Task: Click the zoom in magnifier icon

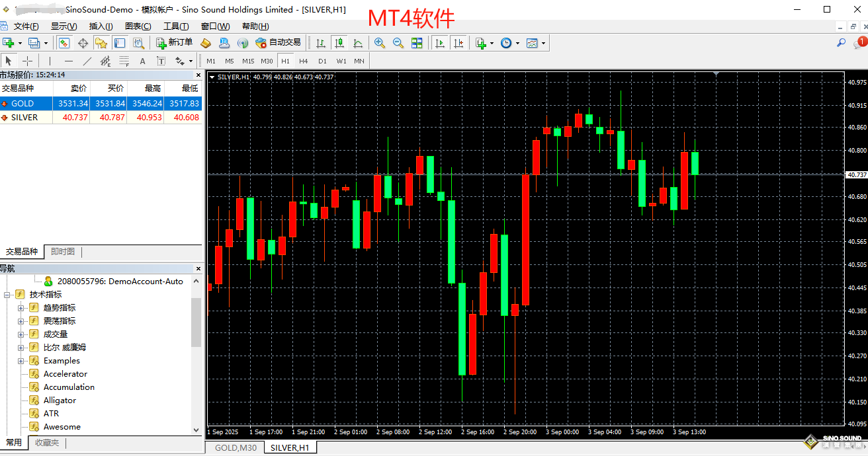Action: click(x=380, y=43)
